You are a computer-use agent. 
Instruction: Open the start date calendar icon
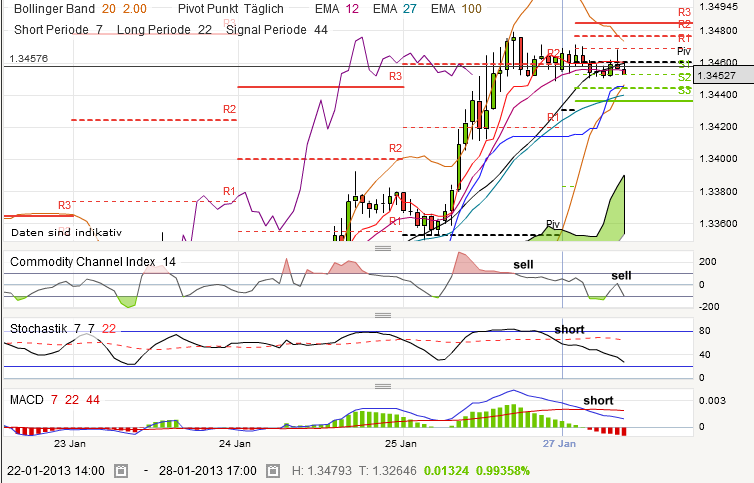point(121,470)
